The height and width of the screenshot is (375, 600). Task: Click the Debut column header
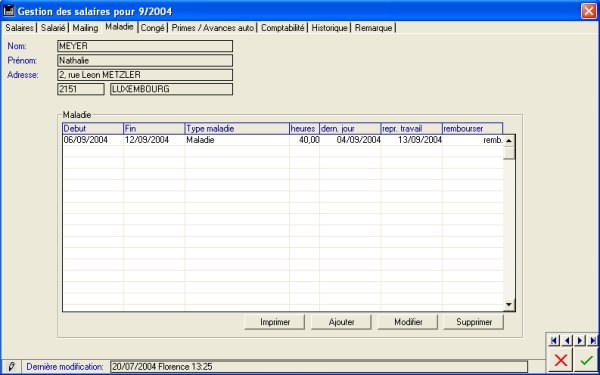tap(93, 128)
